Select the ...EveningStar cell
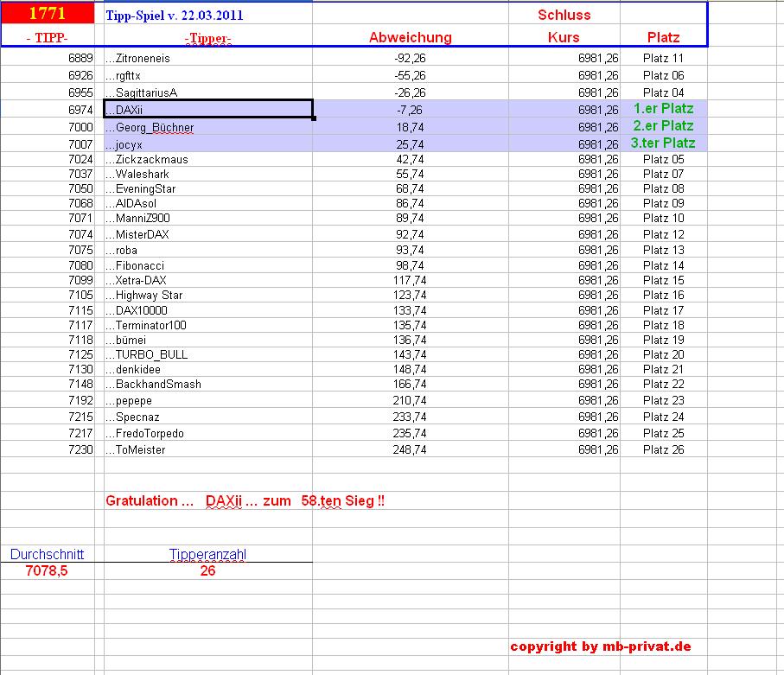The image size is (784, 675). tap(208, 188)
